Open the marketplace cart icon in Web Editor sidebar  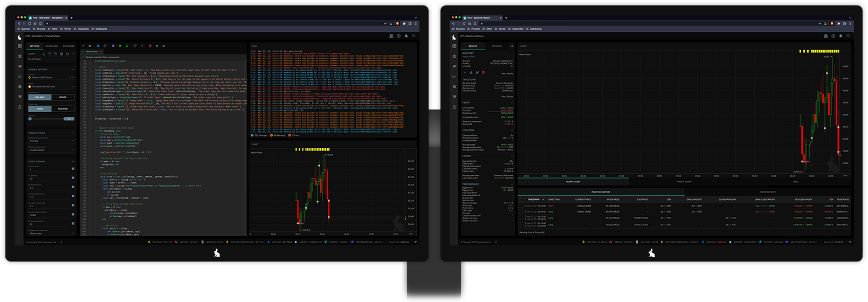click(20, 97)
